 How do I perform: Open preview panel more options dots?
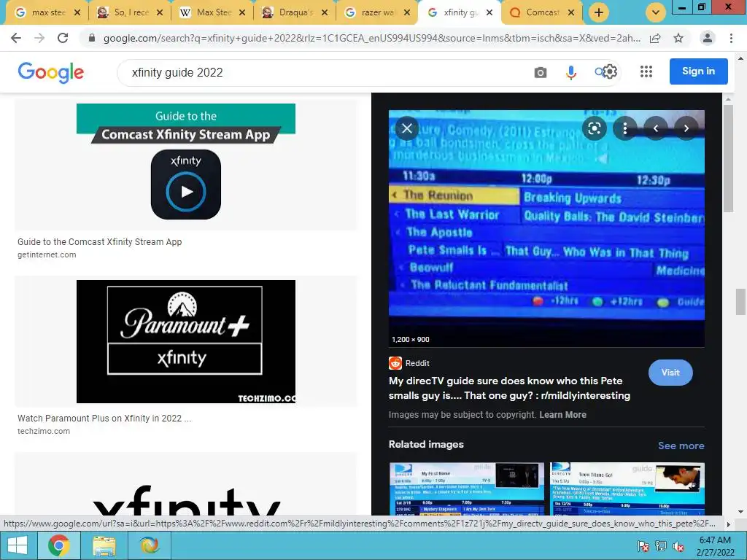(x=624, y=128)
